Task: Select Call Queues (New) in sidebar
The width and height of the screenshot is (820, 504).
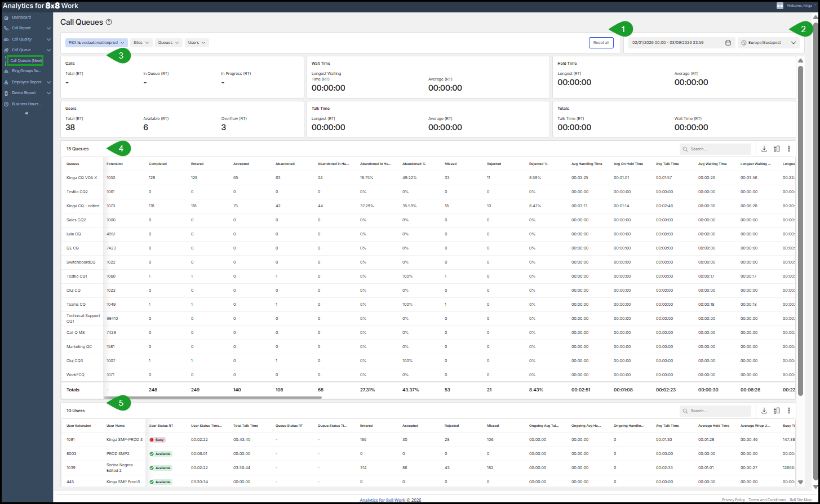Action: [26, 60]
